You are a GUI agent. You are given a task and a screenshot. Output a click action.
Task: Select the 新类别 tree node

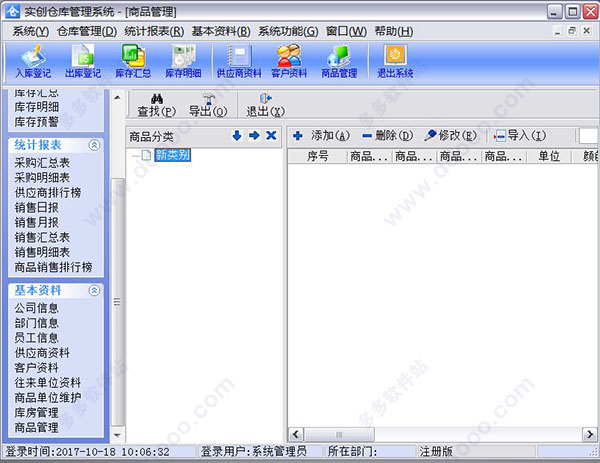[173, 155]
